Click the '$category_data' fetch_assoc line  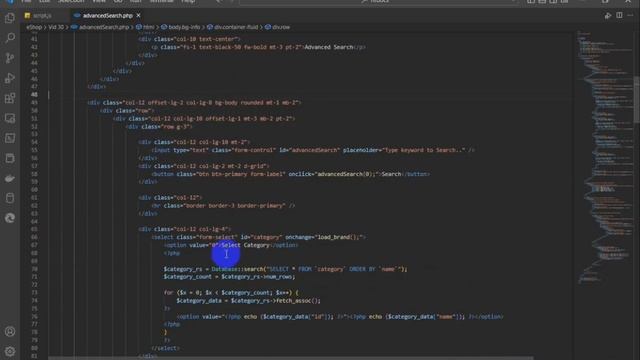pos(249,301)
